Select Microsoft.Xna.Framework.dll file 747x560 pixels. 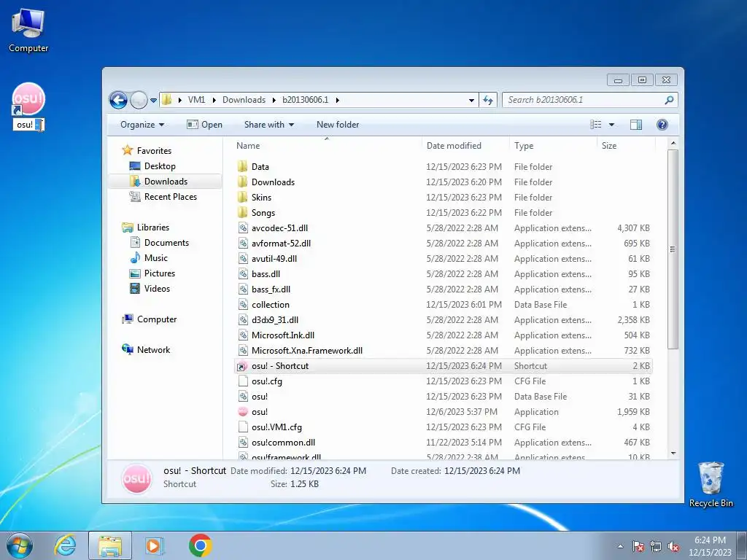[x=443, y=351]
